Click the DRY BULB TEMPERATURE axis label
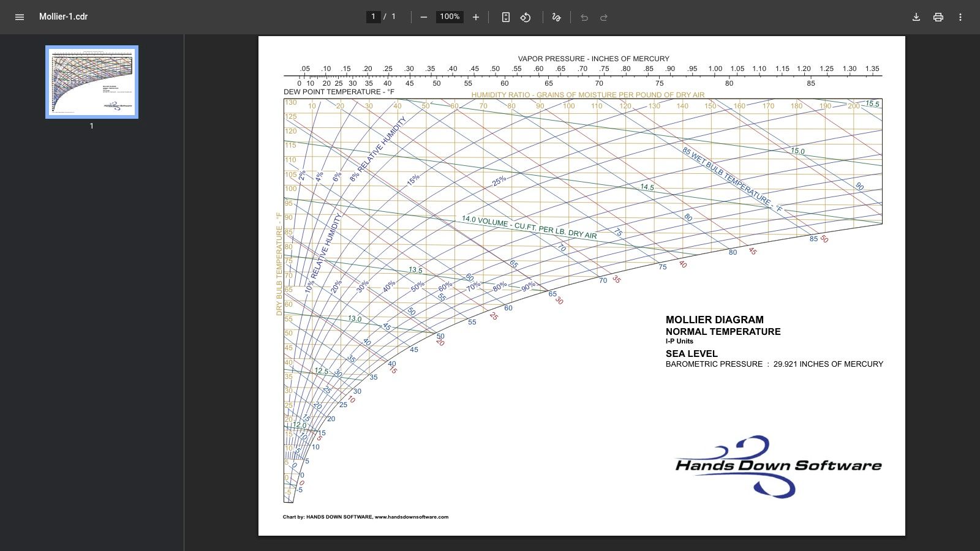 pyautogui.click(x=279, y=264)
